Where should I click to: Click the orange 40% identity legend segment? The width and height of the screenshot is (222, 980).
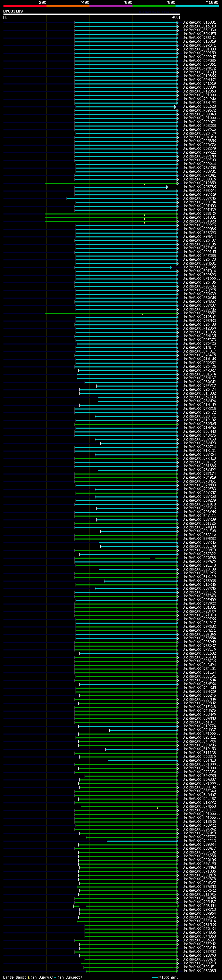68,6
